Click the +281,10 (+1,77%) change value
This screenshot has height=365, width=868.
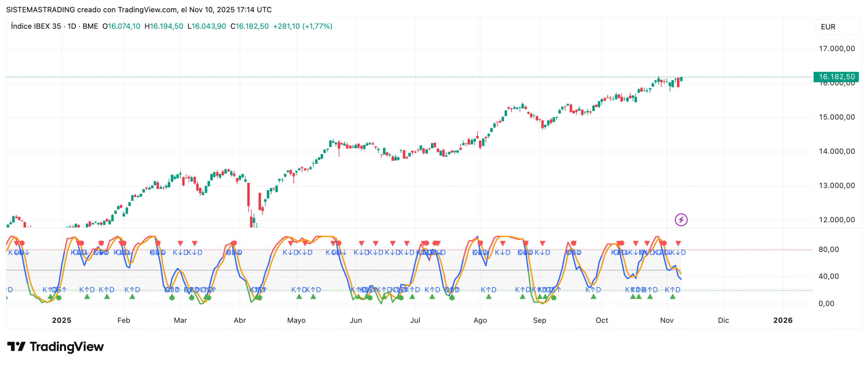(x=302, y=26)
